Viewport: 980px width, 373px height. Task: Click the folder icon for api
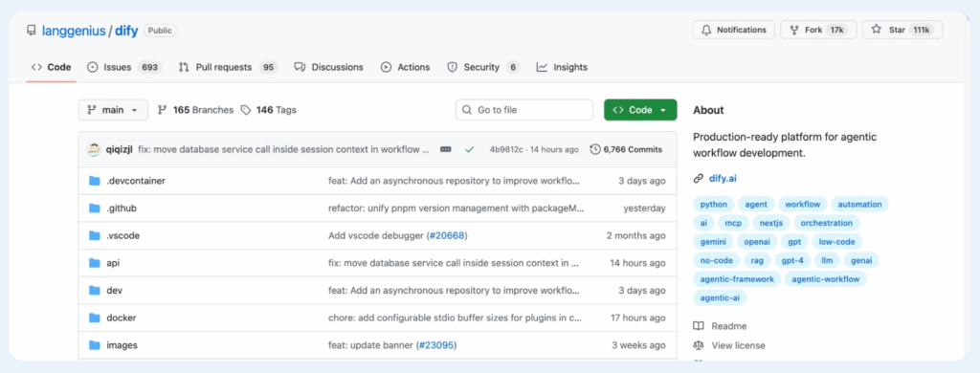95,263
